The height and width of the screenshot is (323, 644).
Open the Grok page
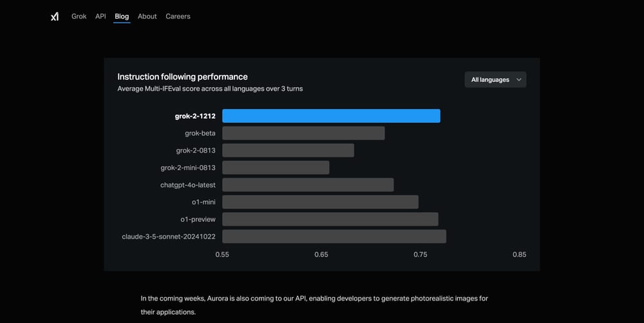point(79,16)
